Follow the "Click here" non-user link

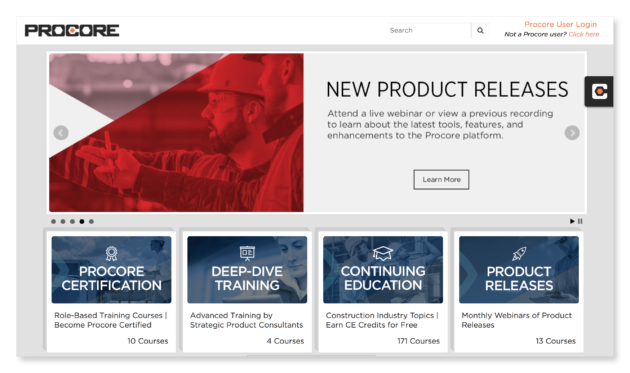[x=583, y=35]
